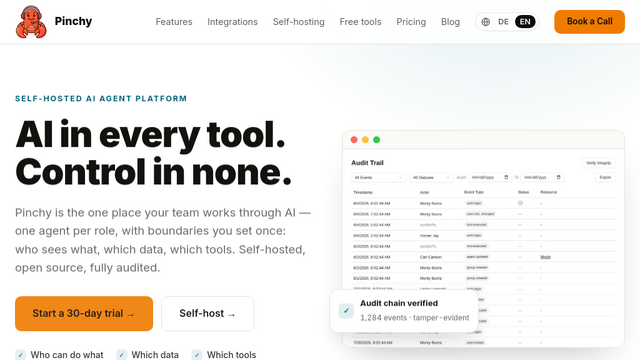This screenshot has height=360, width=640.
Task: Click the checkmark beside Which data
Action: point(121,355)
